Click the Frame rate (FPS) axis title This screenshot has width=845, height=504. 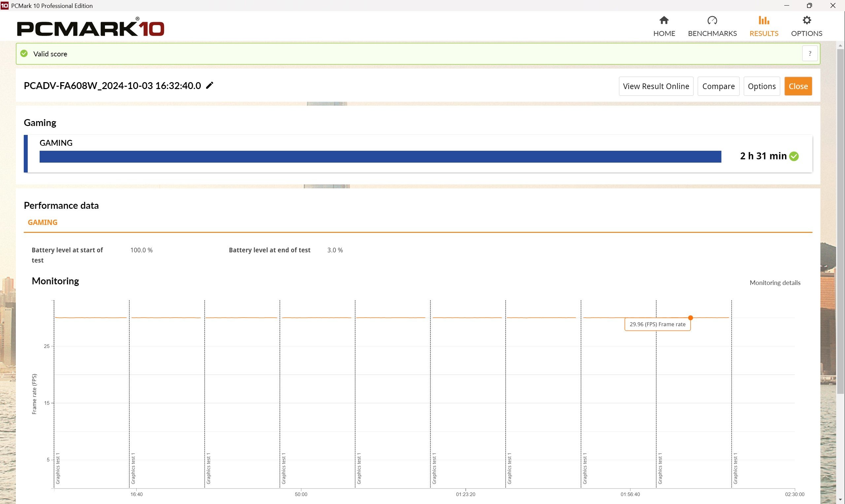click(x=34, y=394)
